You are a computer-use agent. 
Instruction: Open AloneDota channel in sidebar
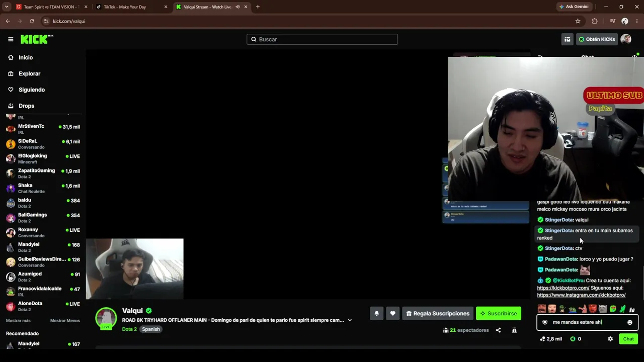click(43, 306)
